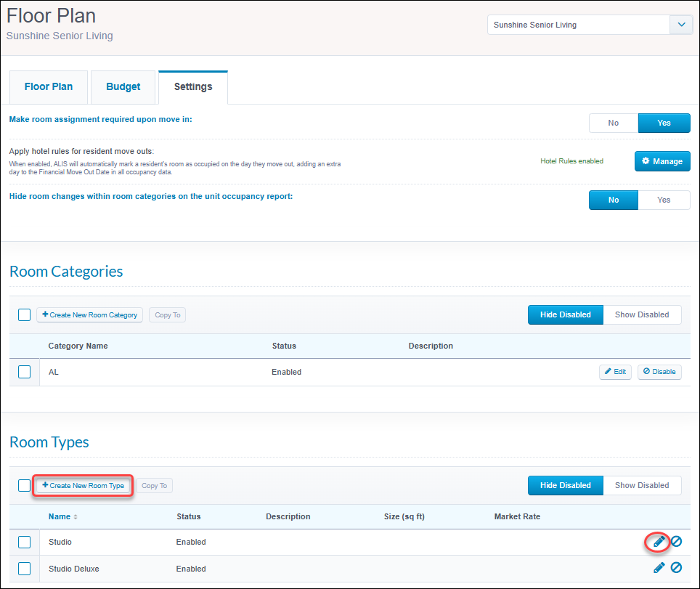The height and width of the screenshot is (589, 700).
Task: Click the AL category name
Action: [53, 372]
